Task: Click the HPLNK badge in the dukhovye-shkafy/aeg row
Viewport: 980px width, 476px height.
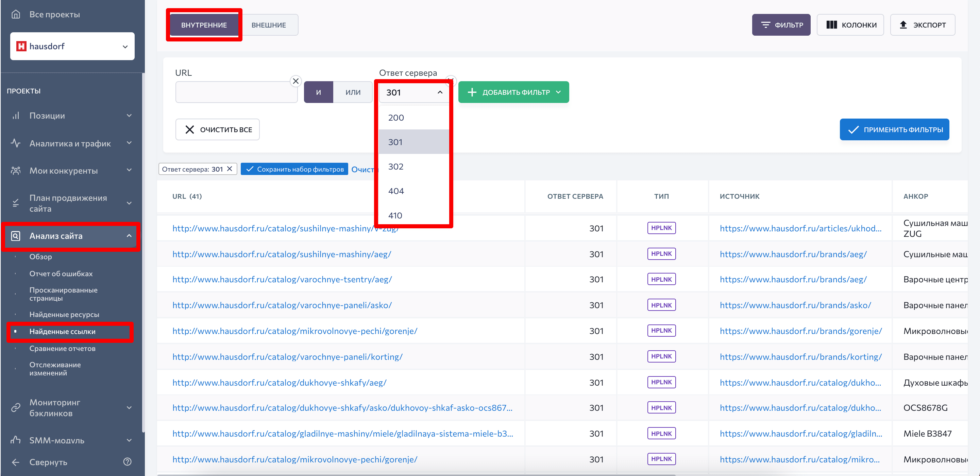Action: (x=661, y=382)
